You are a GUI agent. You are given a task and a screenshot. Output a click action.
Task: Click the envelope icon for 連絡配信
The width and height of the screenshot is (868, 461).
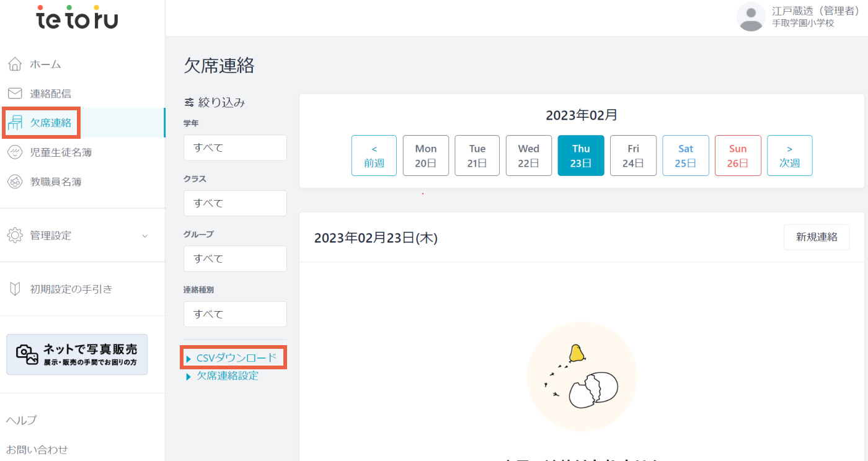tap(15, 94)
